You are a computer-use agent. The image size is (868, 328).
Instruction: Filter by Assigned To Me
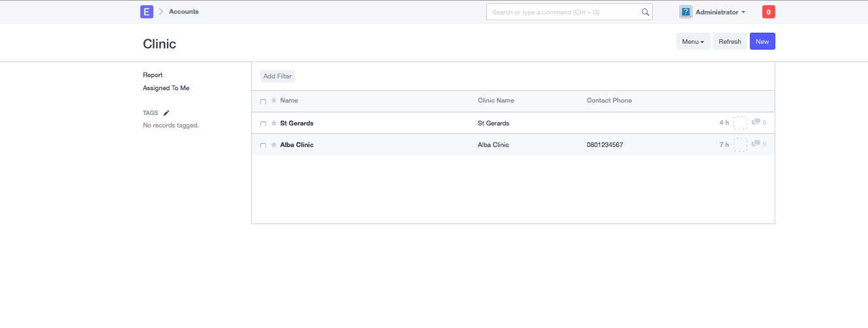point(166,88)
